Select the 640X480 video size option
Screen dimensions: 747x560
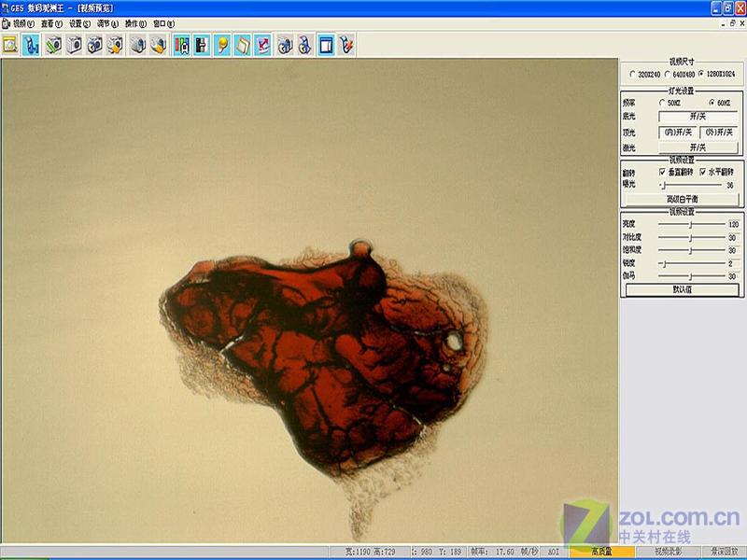point(680,75)
